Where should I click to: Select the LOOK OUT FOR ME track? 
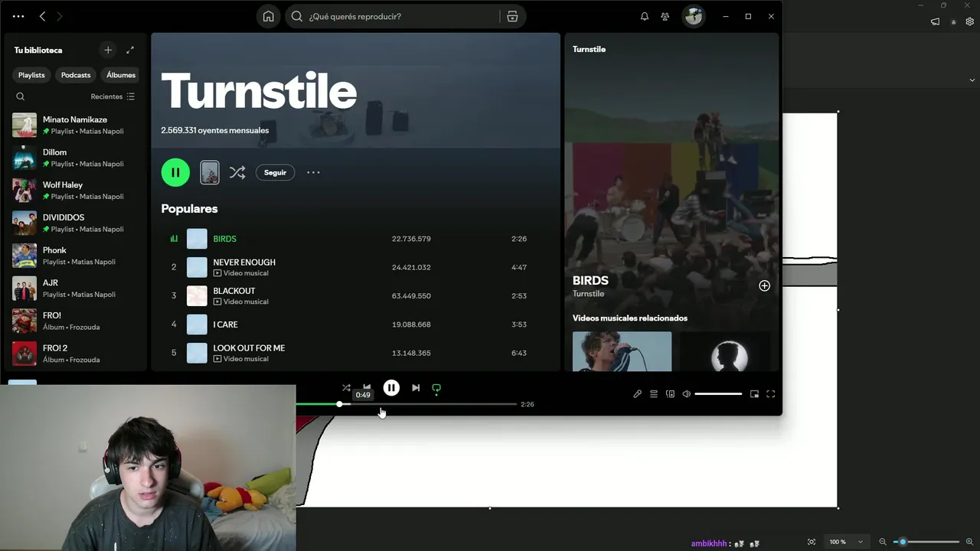pos(355,353)
